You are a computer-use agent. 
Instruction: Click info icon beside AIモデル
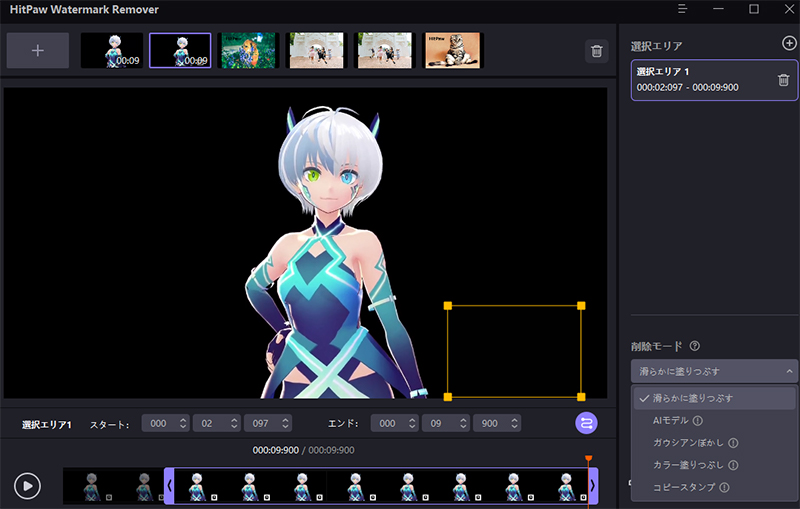tap(697, 421)
